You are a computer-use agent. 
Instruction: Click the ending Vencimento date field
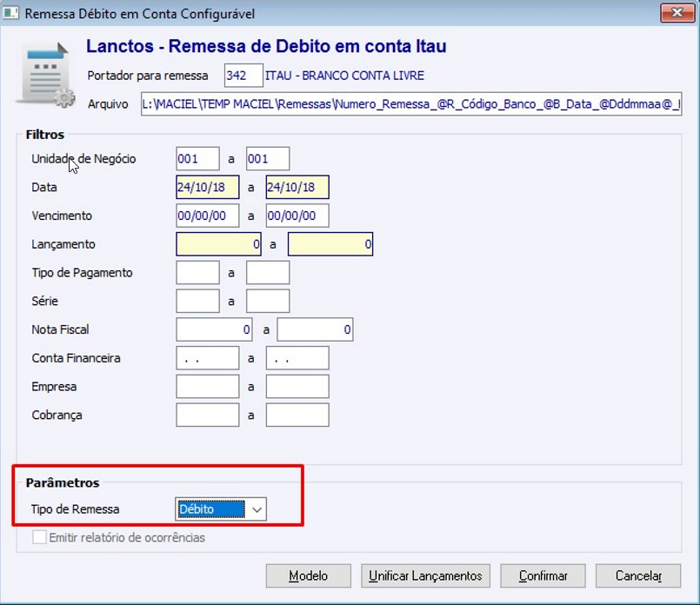click(x=297, y=216)
